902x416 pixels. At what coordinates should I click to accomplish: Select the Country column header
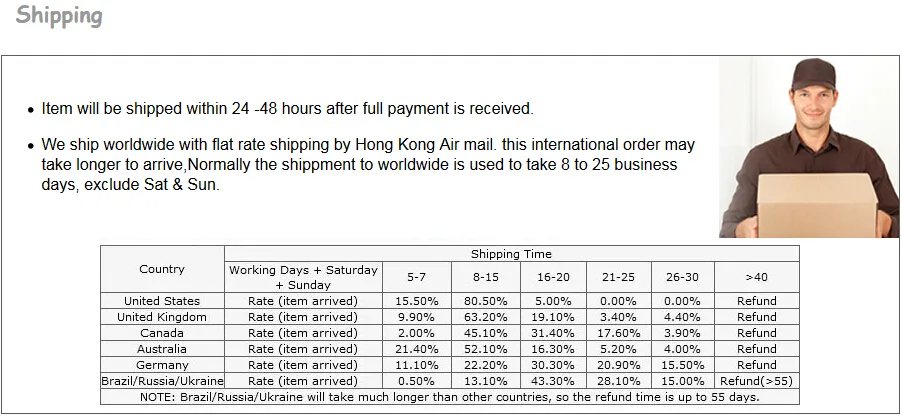pos(162,269)
